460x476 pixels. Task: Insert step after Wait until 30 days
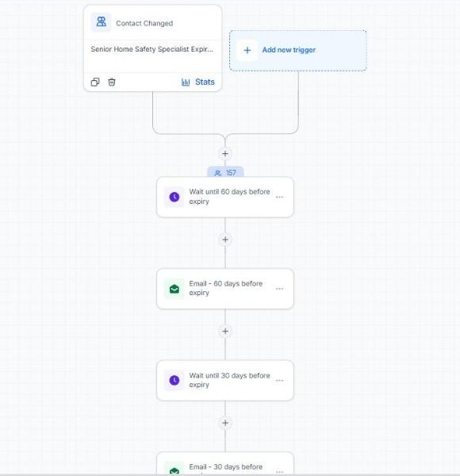point(225,423)
